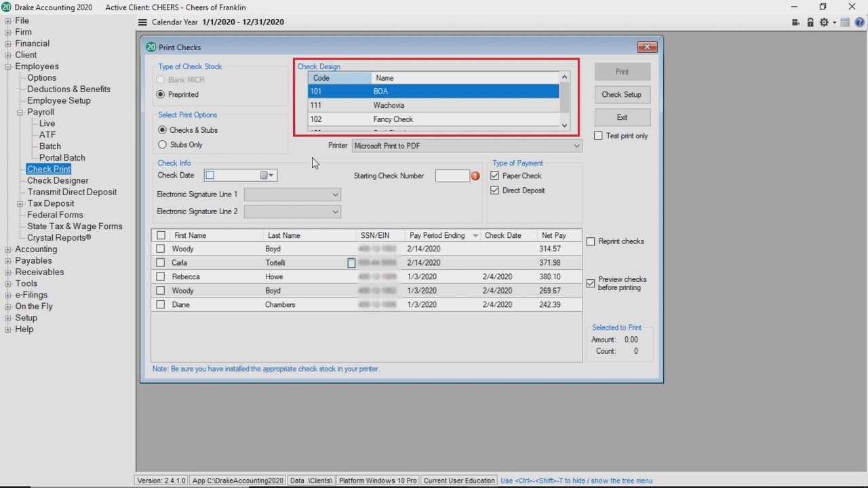Tick the select-all checkbox in table header
Image resolution: width=868 pixels, height=488 pixels.
(x=161, y=236)
